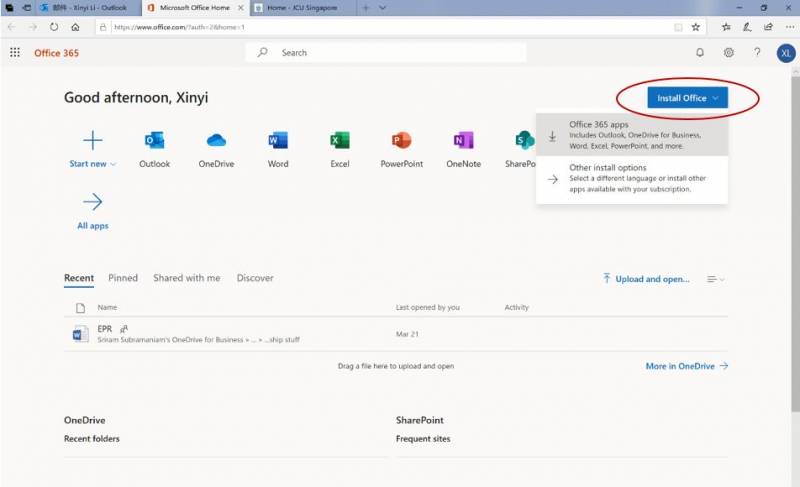Open the Word app icon
800x487 pixels.
click(278, 141)
